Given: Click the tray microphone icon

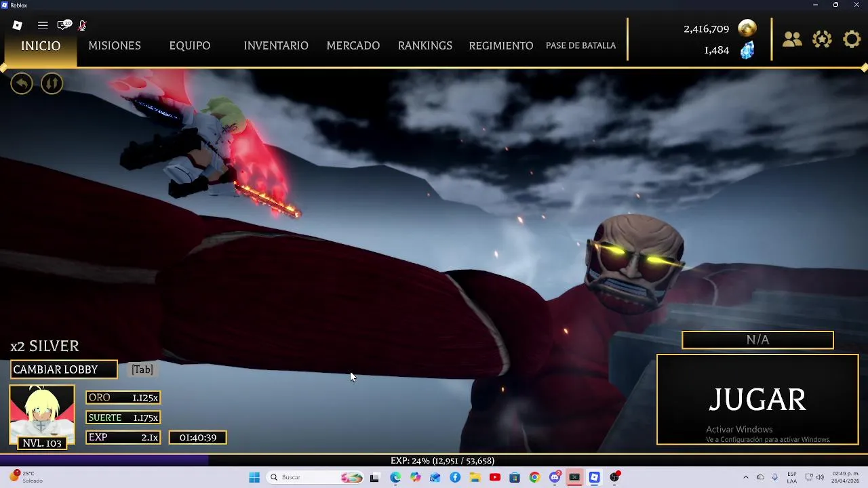Looking at the screenshot, I should pyautogui.click(x=774, y=477).
